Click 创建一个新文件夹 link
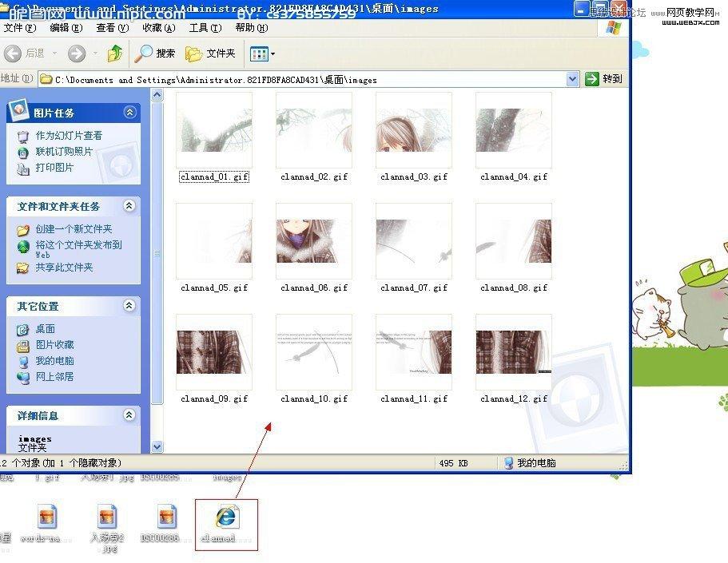The image size is (728, 563). (x=74, y=229)
